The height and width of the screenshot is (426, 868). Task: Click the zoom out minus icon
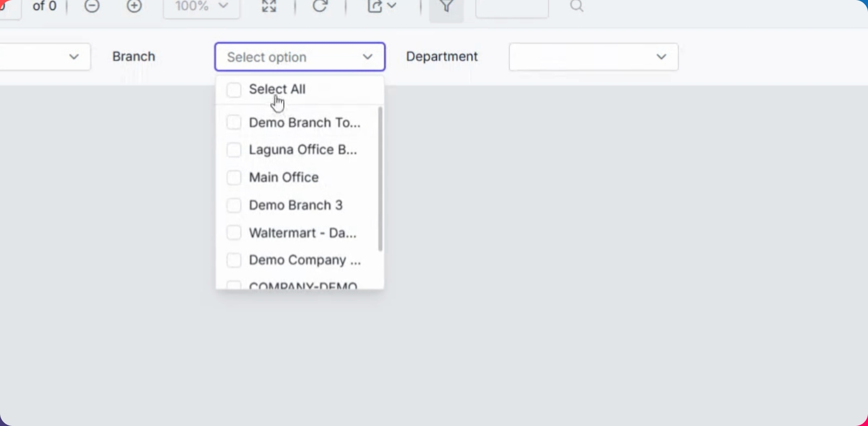[92, 7]
